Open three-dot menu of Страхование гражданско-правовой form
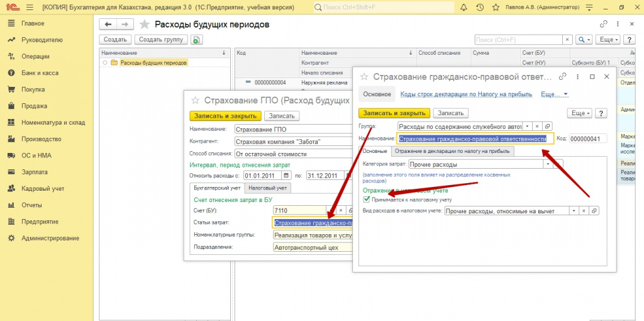Image resolution: width=644 pixels, height=321 pixels. (578, 76)
